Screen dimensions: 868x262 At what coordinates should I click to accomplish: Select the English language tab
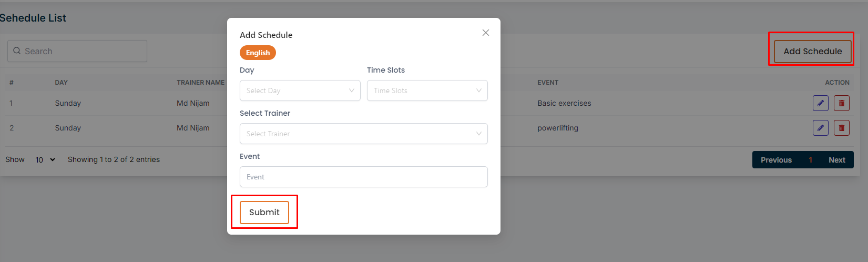[258, 53]
